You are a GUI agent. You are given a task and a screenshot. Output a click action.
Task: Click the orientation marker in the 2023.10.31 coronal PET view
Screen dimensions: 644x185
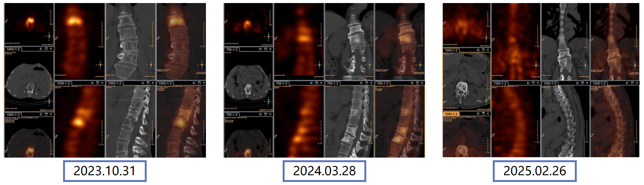coord(100,65)
